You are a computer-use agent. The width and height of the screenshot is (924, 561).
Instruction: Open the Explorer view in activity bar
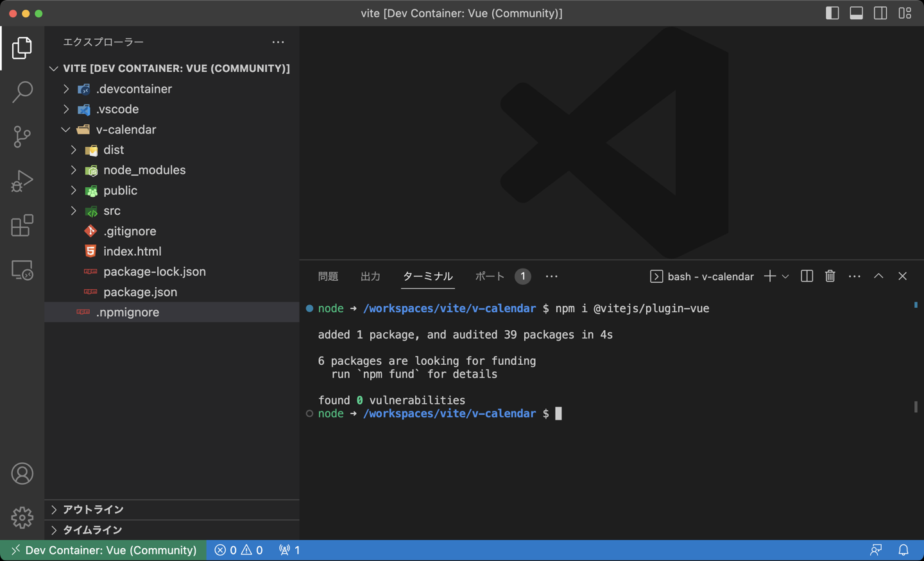[x=22, y=48]
